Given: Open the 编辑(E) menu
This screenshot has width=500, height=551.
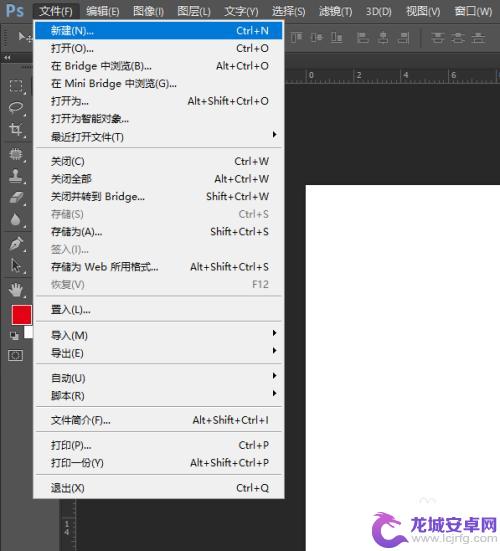Looking at the screenshot, I should click(x=103, y=11).
